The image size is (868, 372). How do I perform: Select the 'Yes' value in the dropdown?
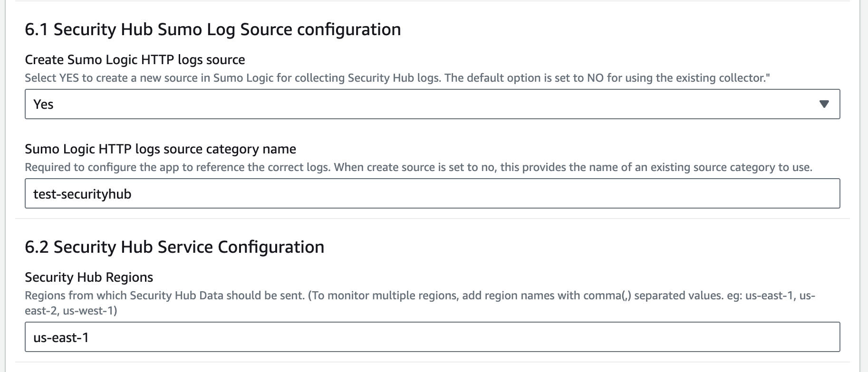point(43,105)
